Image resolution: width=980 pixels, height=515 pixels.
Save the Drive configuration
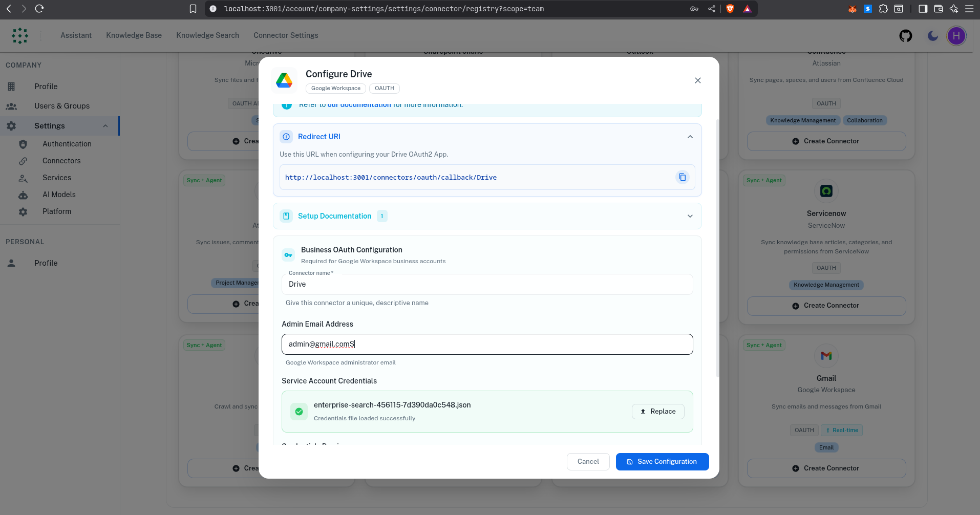coord(662,461)
